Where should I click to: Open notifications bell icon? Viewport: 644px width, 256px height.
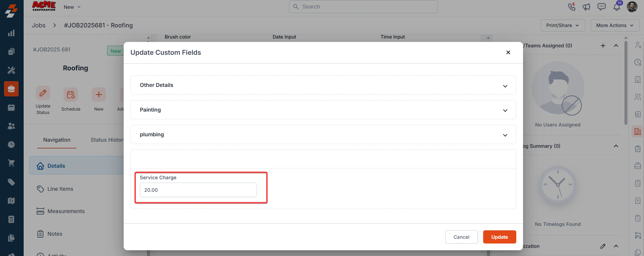[617, 6]
